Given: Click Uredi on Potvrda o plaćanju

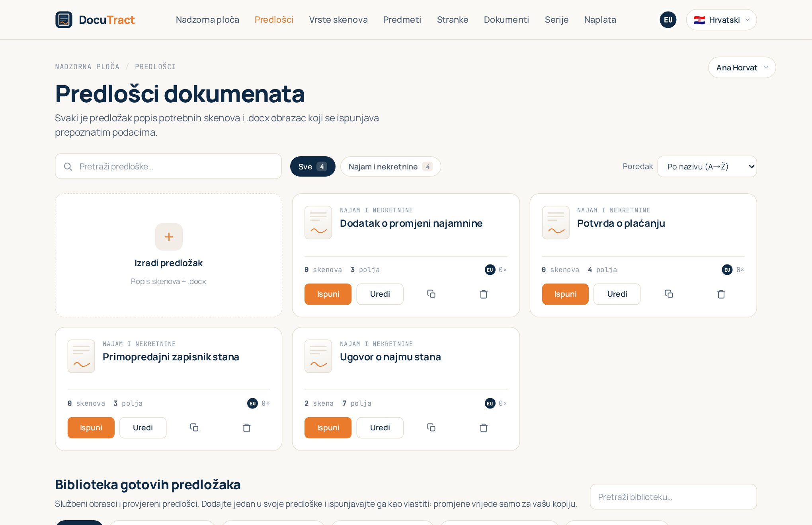Looking at the screenshot, I should (617, 294).
